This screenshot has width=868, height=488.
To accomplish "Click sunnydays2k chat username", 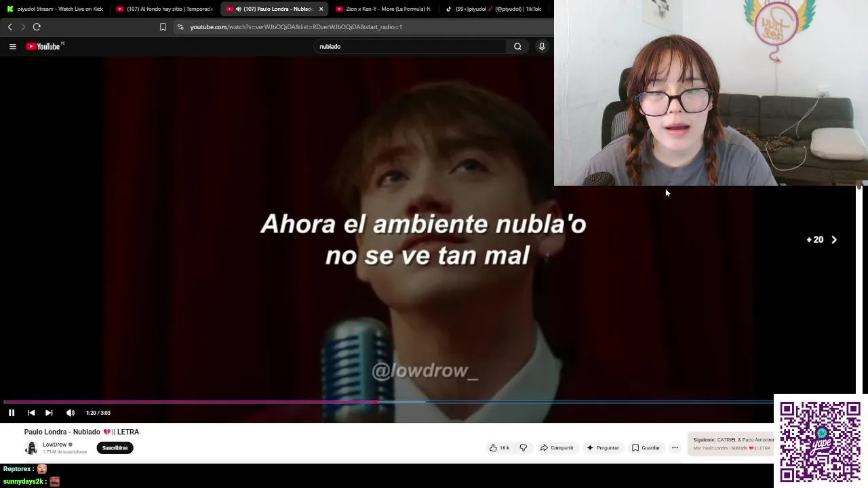I will click(22, 482).
